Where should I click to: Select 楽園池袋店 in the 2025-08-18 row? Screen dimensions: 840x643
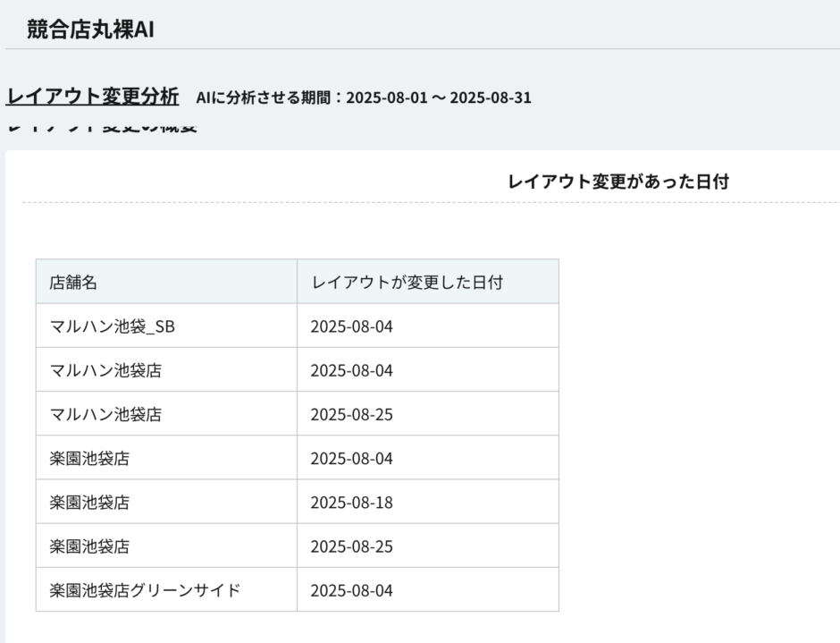[x=89, y=502]
